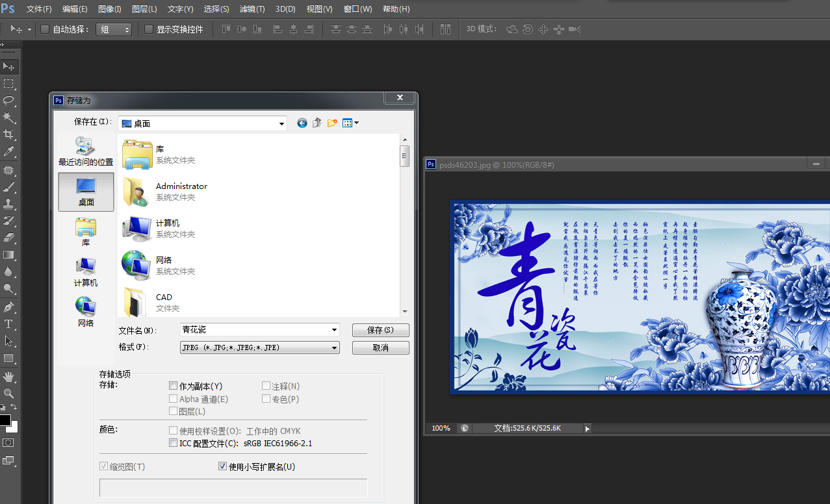830x504 pixels.
Task: Open the 自动选择 组 dropdown
Action: coord(114,29)
